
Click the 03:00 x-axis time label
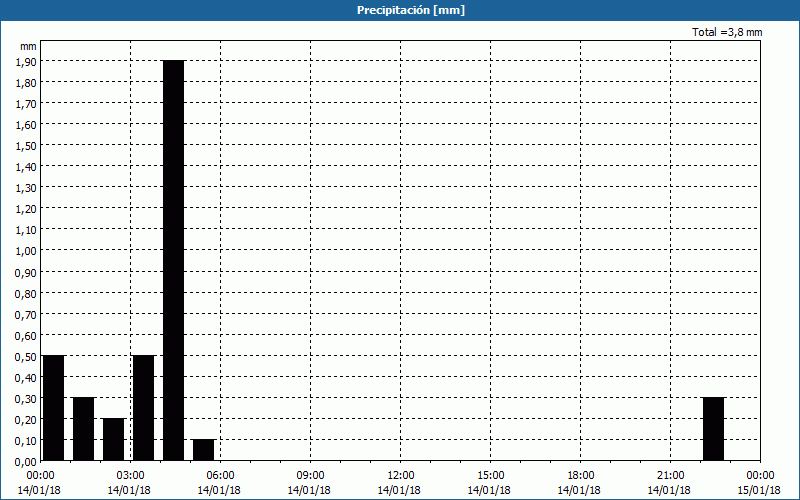[x=130, y=476]
